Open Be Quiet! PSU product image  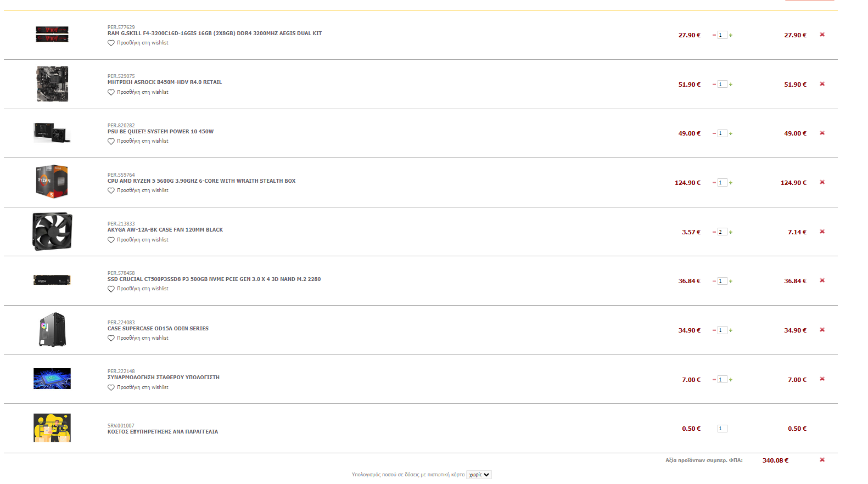tap(52, 133)
